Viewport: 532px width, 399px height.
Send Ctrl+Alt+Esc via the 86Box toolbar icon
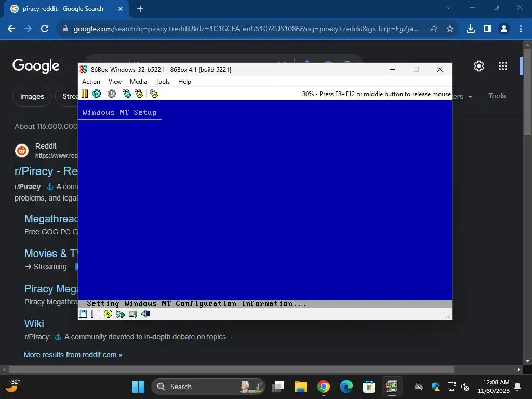[139, 94]
